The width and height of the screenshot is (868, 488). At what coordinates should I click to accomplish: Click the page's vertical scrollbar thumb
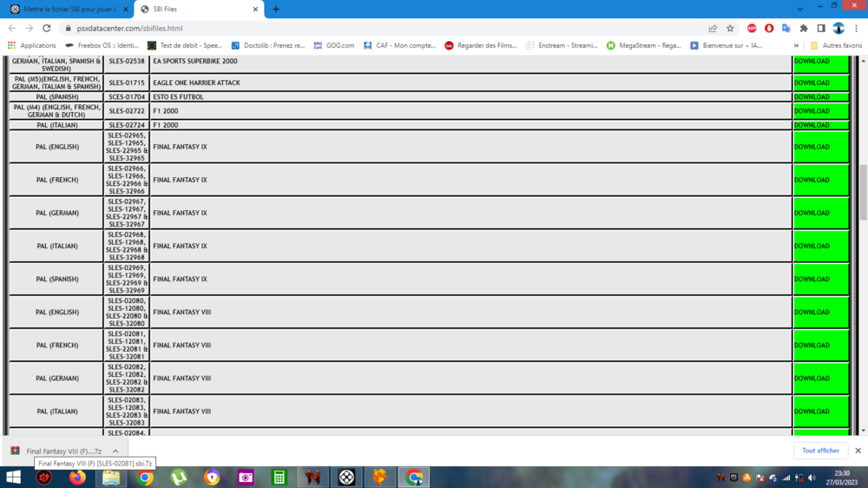(862, 191)
